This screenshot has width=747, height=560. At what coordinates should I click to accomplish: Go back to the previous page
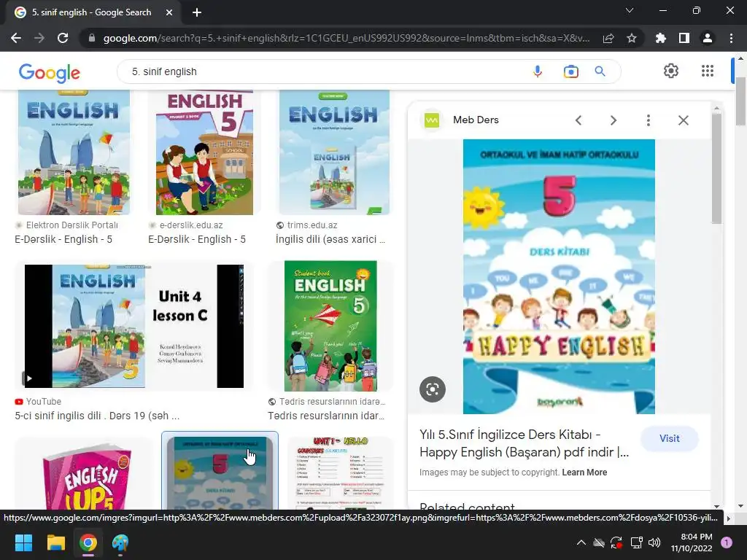(x=16, y=38)
